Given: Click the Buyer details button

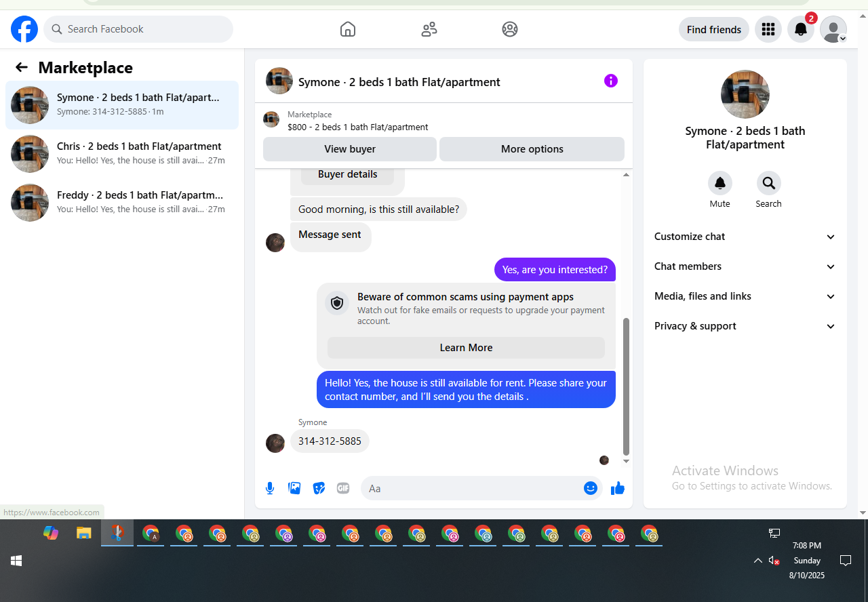Looking at the screenshot, I should click(348, 175).
